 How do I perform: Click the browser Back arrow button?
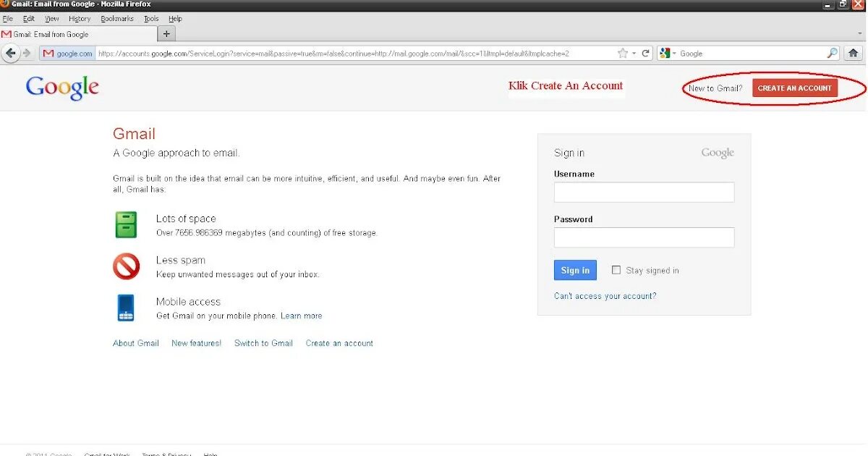pyautogui.click(x=10, y=53)
